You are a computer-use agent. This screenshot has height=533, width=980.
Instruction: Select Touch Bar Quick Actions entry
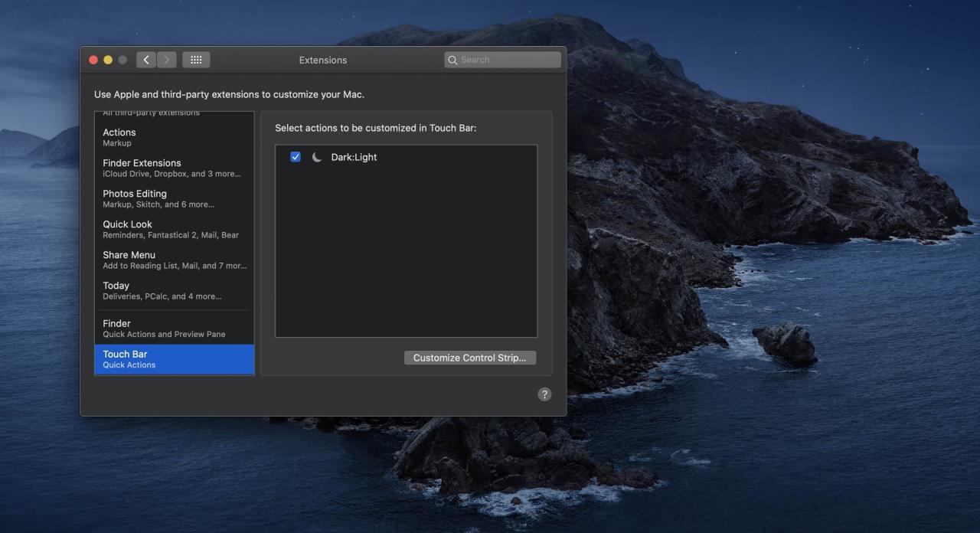(x=174, y=359)
